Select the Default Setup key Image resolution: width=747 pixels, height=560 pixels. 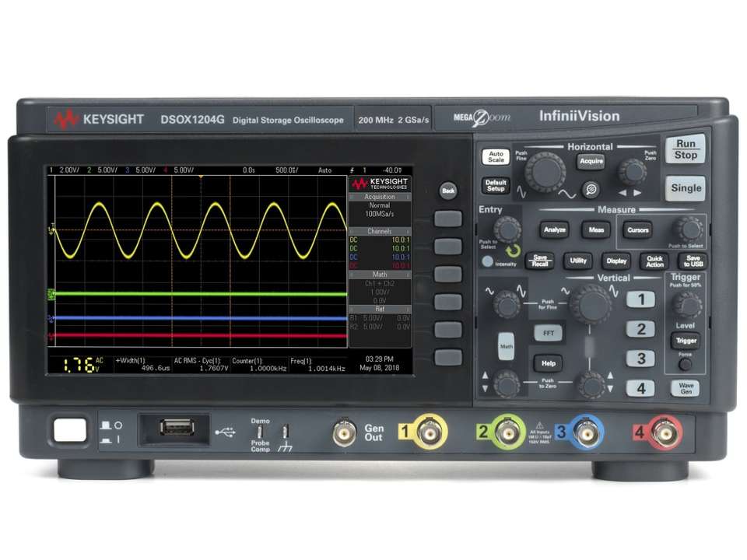496,185
